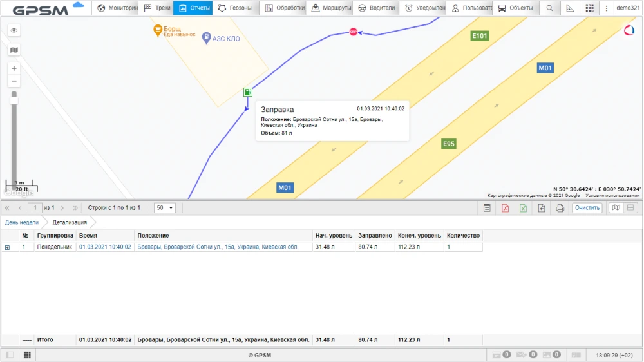Export the report to PDF
Viewport: 644px width, 362px height.
tap(506, 208)
